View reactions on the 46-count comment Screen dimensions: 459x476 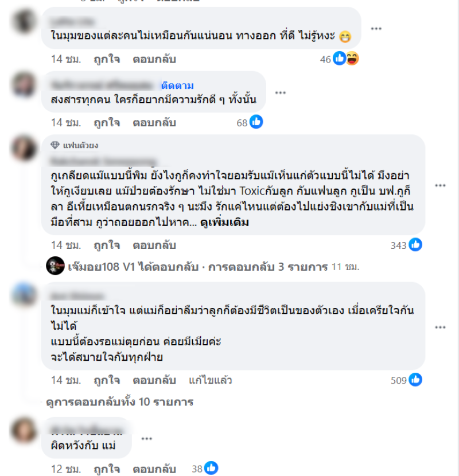tap(339, 59)
